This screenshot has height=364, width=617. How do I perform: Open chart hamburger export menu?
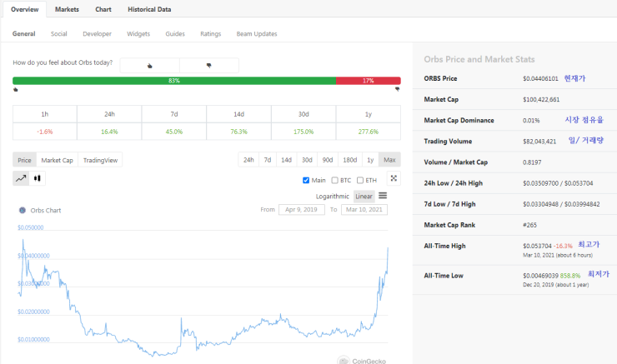tap(383, 196)
